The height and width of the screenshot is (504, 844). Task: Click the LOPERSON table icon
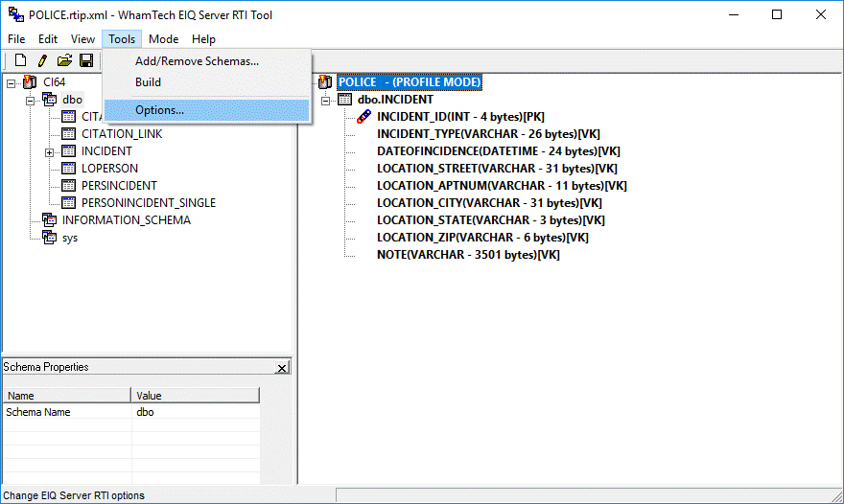pyautogui.click(x=68, y=169)
